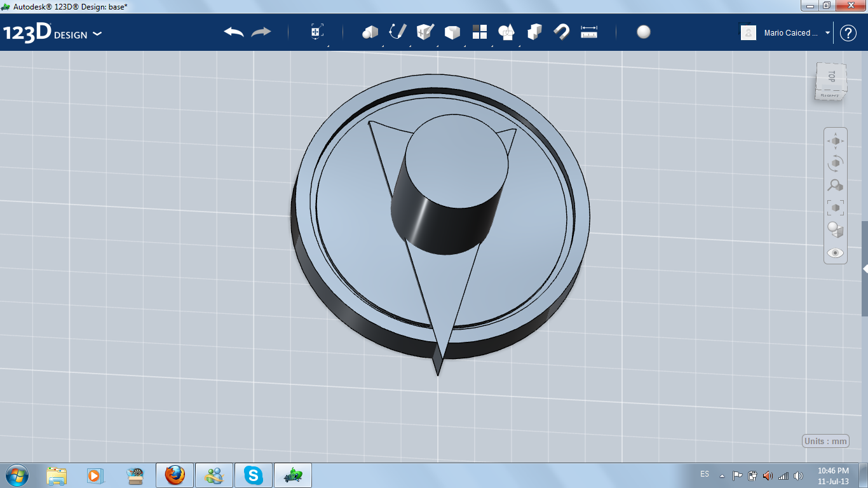Open the Windows Start menu
The image size is (868, 488).
[x=17, y=475]
